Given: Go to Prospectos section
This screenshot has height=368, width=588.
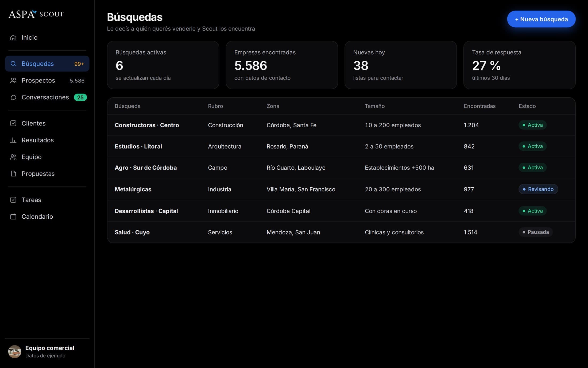Looking at the screenshot, I should (47, 81).
